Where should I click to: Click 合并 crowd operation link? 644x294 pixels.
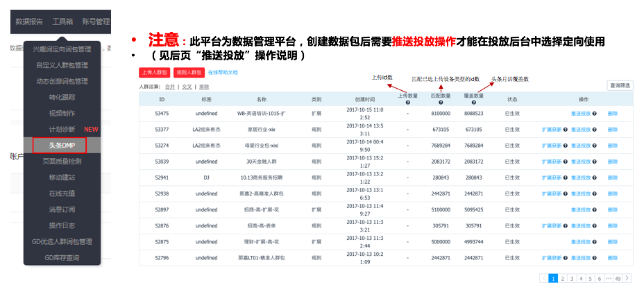169,87
